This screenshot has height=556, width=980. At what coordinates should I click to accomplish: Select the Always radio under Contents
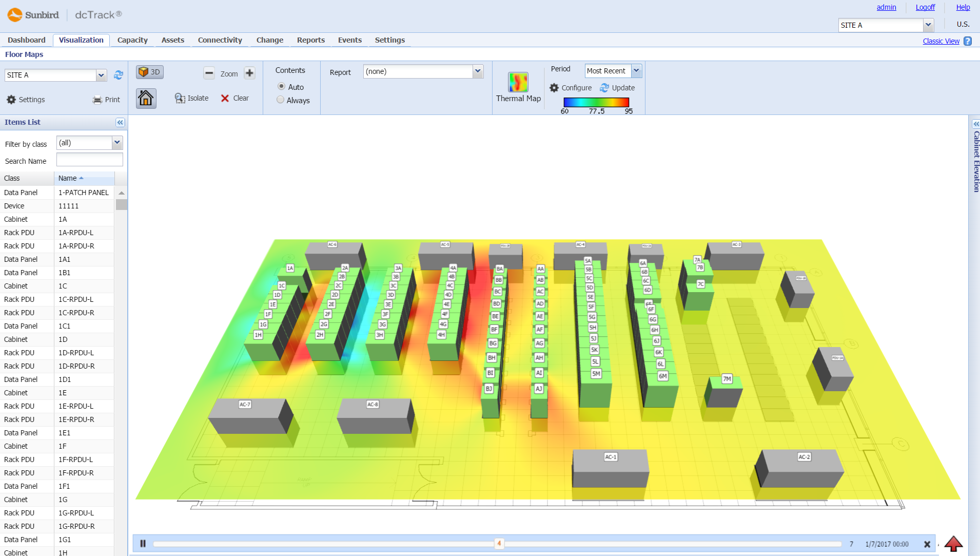click(x=280, y=100)
